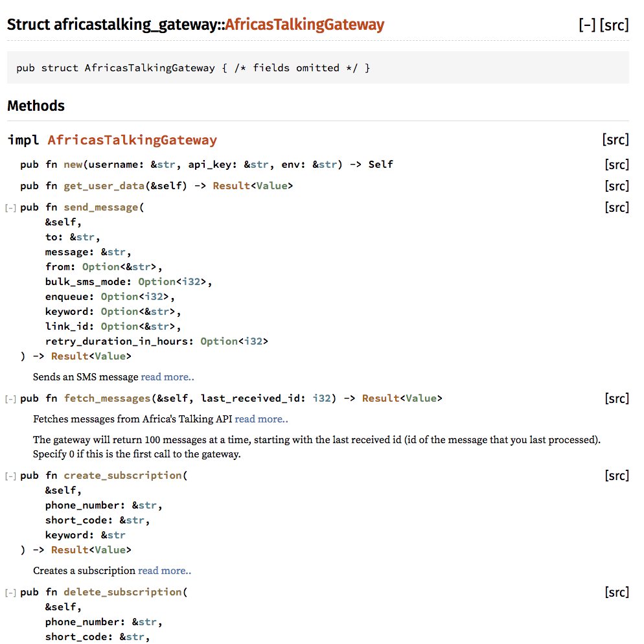Click Option type of the from parameter
Viewport: 644px width, 644px height.
click(100, 267)
